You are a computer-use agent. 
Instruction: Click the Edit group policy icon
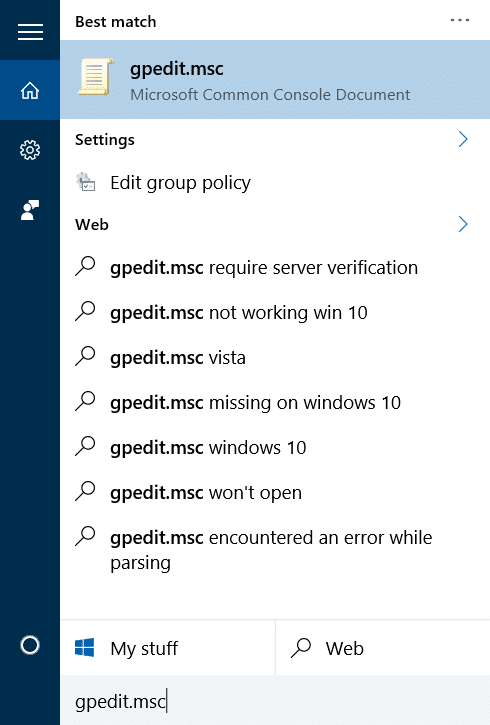(86, 182)
